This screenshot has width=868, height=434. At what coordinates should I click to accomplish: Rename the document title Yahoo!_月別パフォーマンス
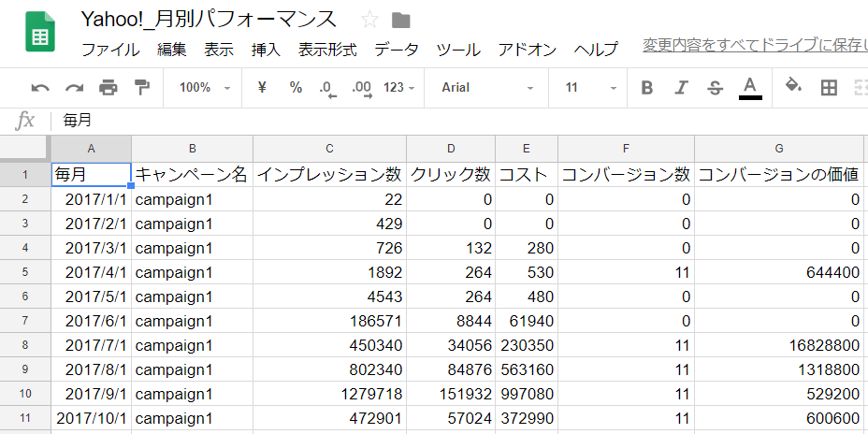click(x=210, y=20)
